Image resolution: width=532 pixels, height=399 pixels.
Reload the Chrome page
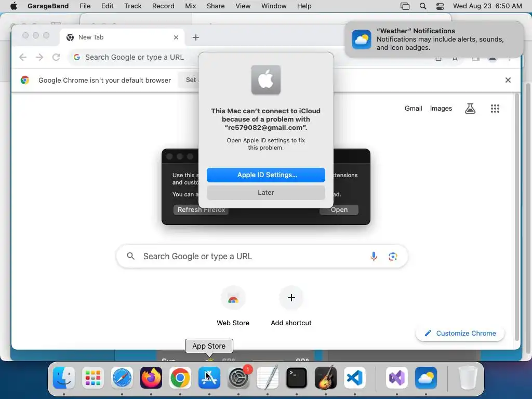pos(56,57)
